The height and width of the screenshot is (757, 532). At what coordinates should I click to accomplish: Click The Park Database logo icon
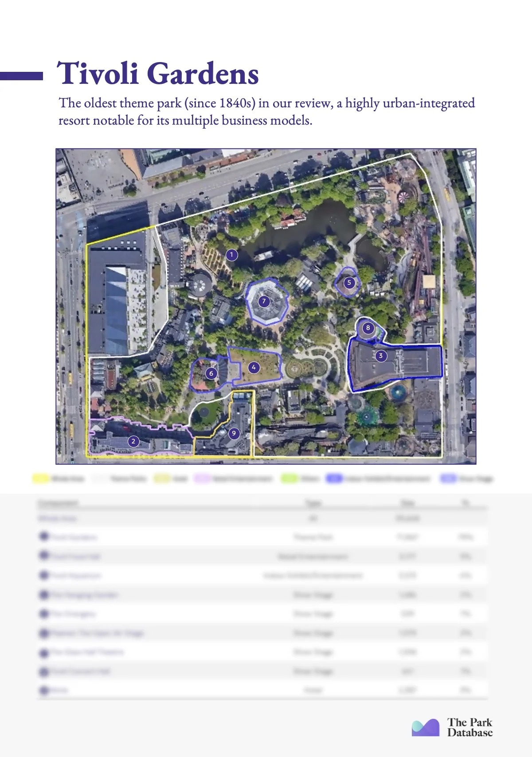coord(426,728)
